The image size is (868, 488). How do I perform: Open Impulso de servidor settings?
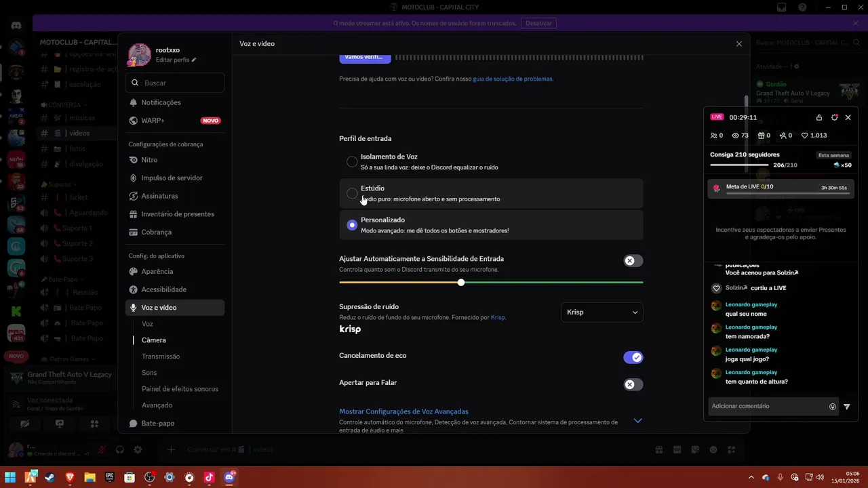175,178
